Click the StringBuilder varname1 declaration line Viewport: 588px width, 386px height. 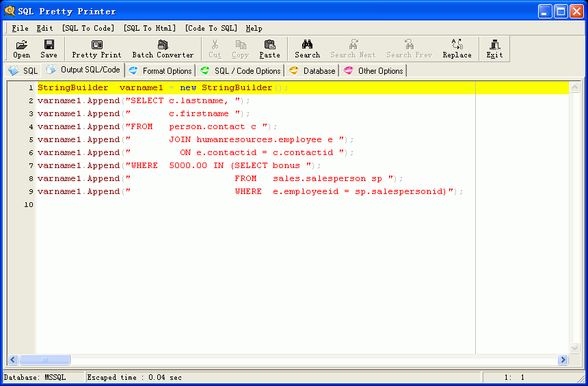[x=303, y=87]
